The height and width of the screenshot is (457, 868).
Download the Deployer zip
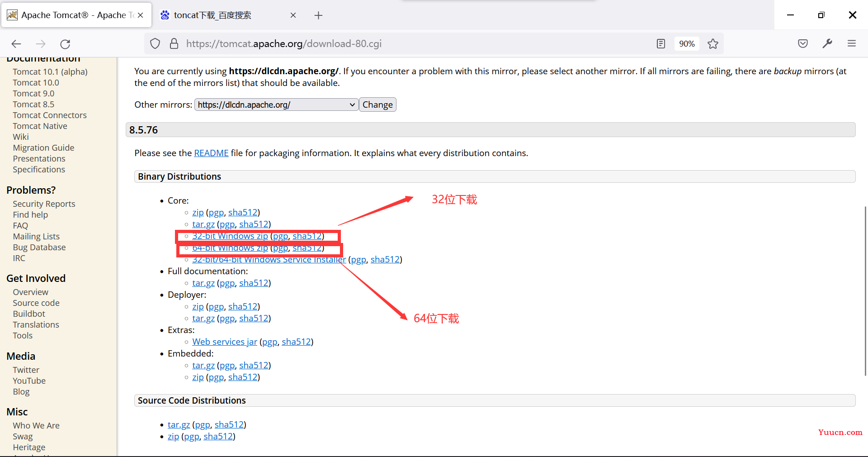198,306
